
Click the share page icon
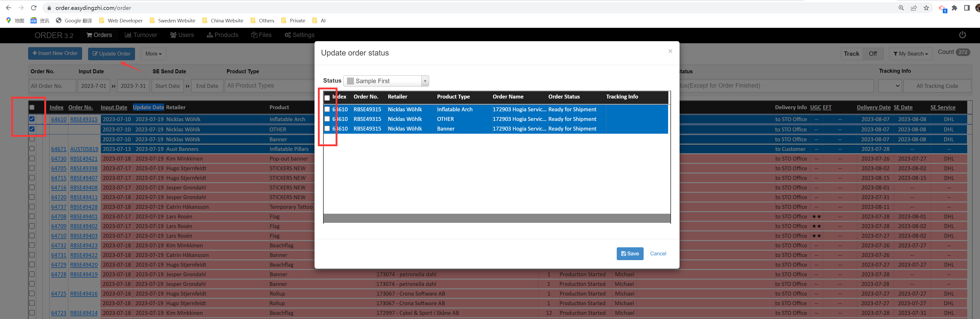(913, 8)
